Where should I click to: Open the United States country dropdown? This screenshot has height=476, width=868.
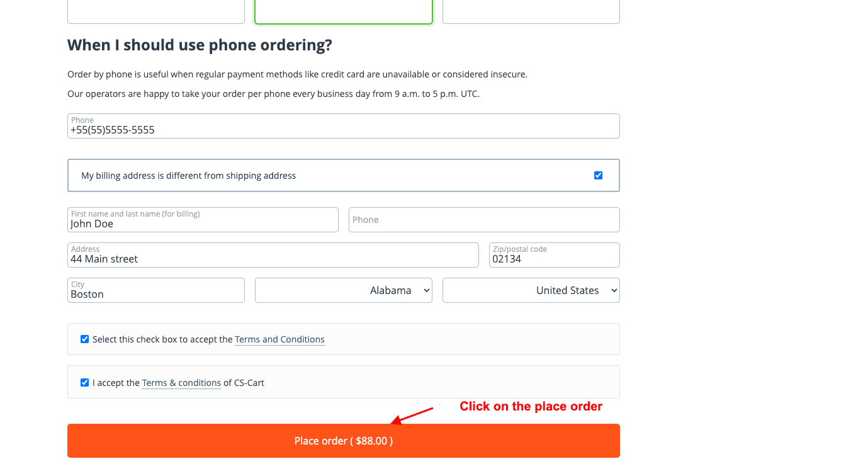click(531, 290)
